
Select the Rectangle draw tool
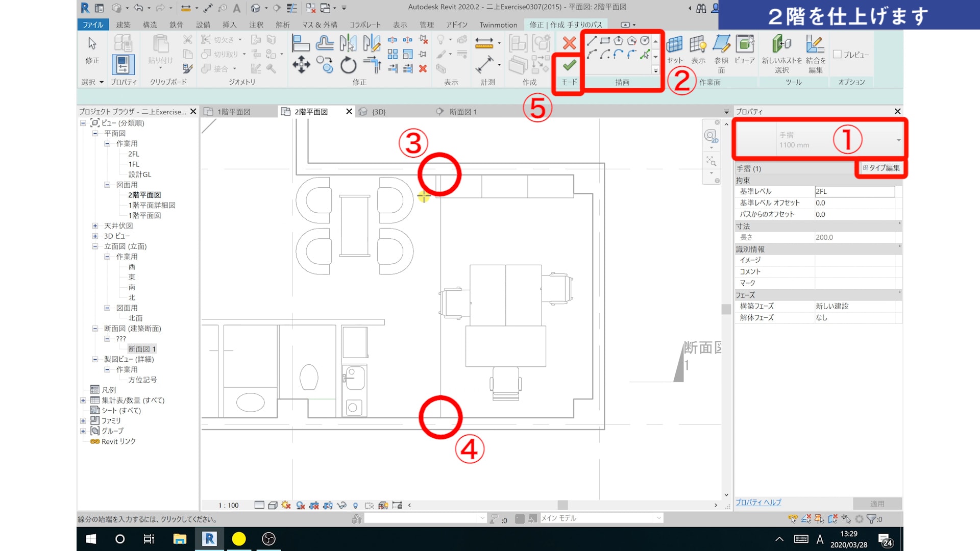coord(605,41)
